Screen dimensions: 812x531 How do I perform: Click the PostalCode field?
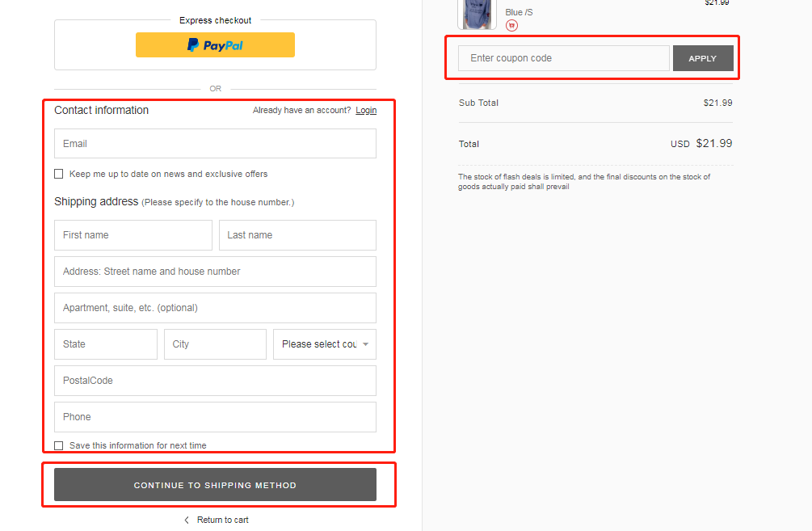[215, 381]
